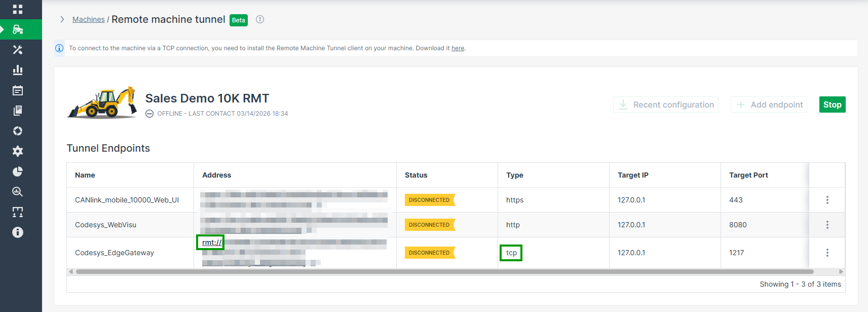Open the dashboard grid icon in sidebar

[18, 9]
